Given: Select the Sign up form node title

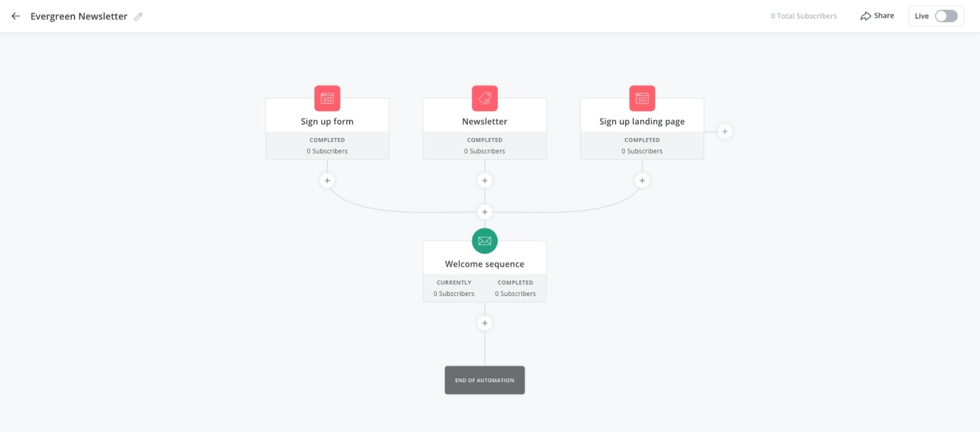Looking at the screenshot, I should [x=327, y=122].
